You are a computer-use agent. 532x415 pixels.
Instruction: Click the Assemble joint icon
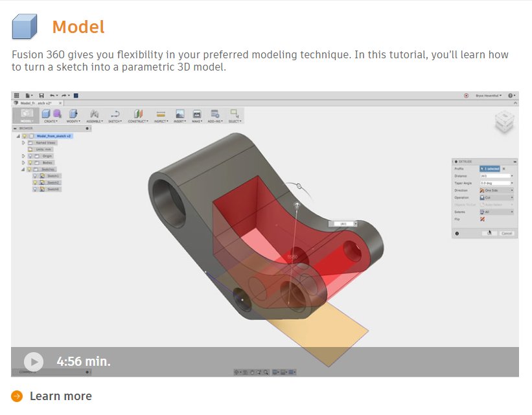(x=95, y=113)
